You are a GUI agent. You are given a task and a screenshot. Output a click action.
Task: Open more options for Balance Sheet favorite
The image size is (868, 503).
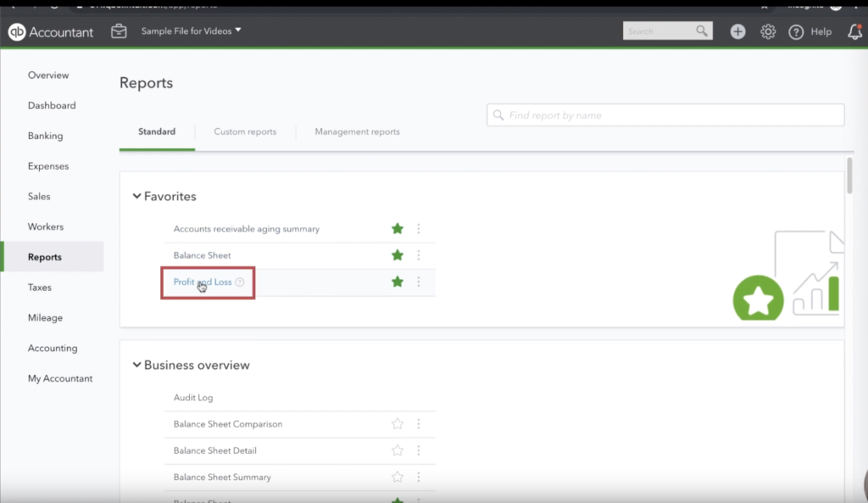(419, 255)
